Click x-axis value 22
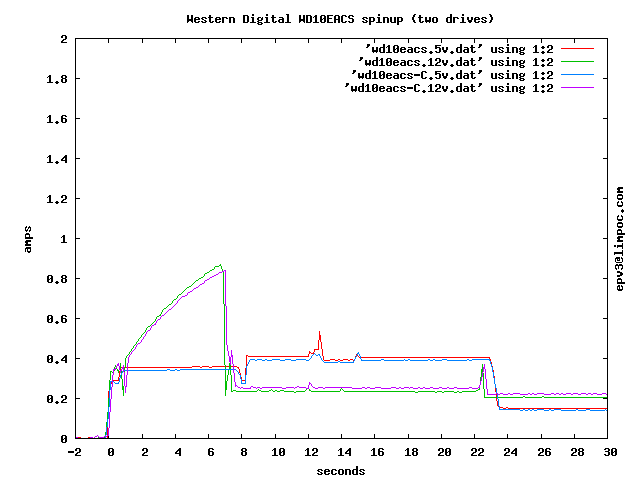The width and height of the screenshot is (640, 480). (478, 452)
